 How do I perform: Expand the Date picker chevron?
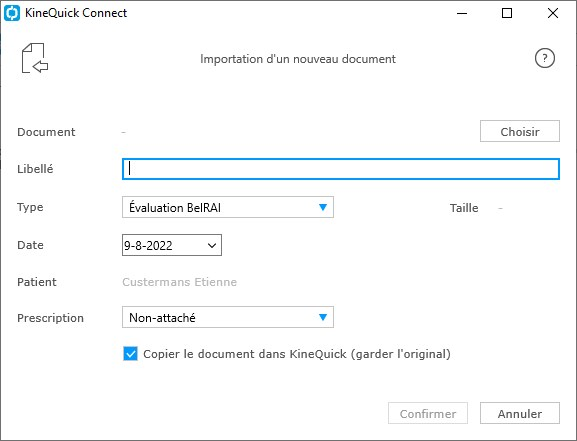(212, 246)
